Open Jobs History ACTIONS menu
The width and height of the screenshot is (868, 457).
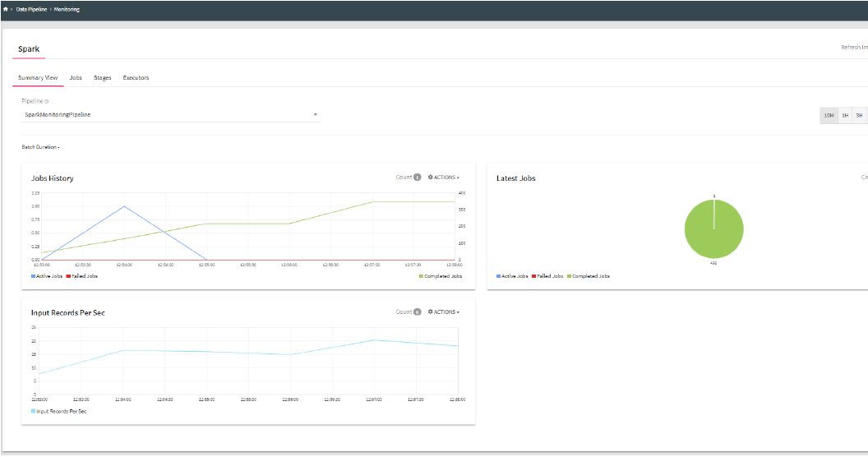click(444, 178)
